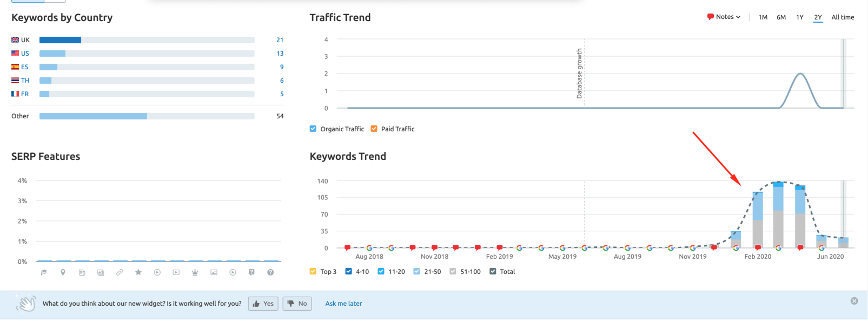868x321 pixels.
Task: Click the France flag icon
Action: (15, 94)
